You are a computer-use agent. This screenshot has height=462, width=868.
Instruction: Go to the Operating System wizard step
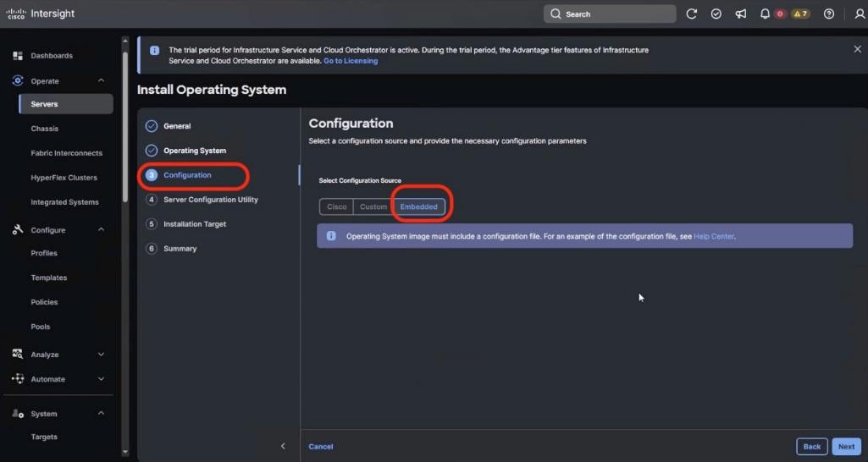195,151
